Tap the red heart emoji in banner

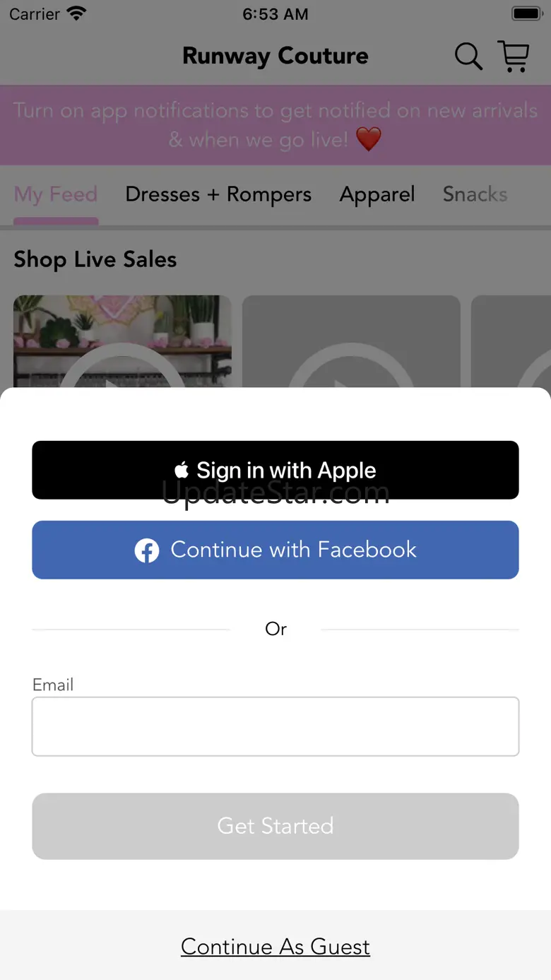point(368,139)
